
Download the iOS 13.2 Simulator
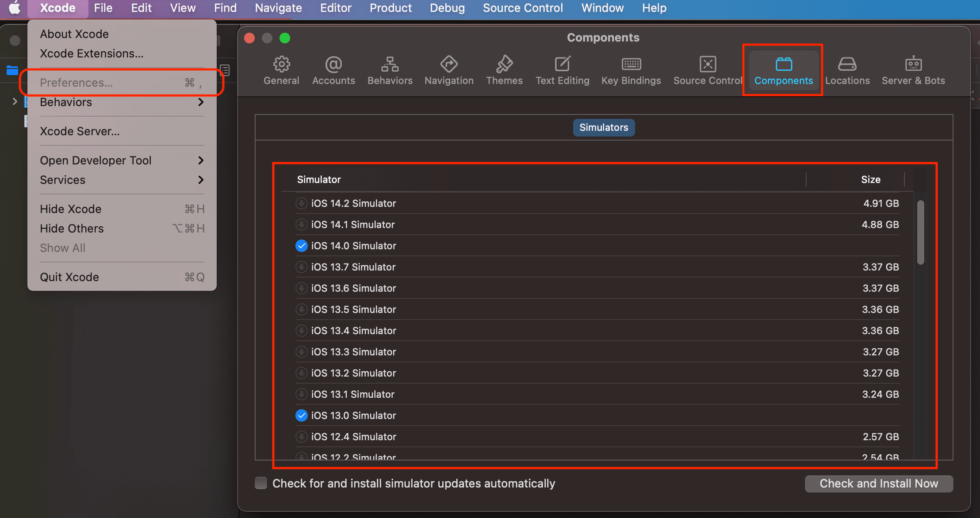tap(301, 373)
